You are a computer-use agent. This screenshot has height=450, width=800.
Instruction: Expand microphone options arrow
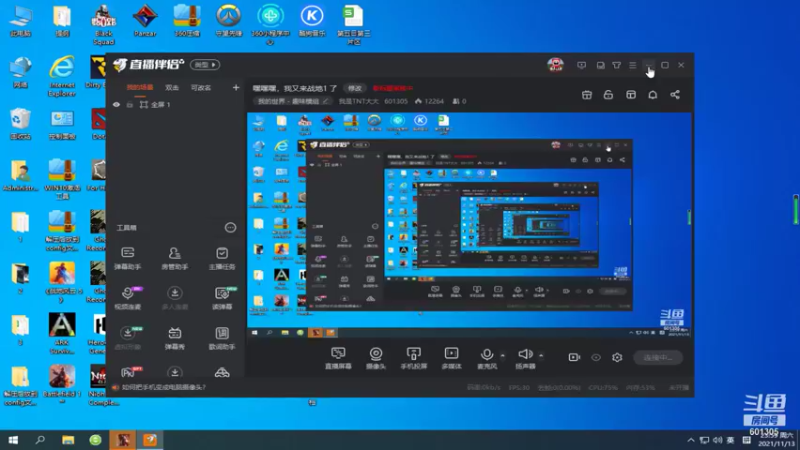tap(503, 356)
